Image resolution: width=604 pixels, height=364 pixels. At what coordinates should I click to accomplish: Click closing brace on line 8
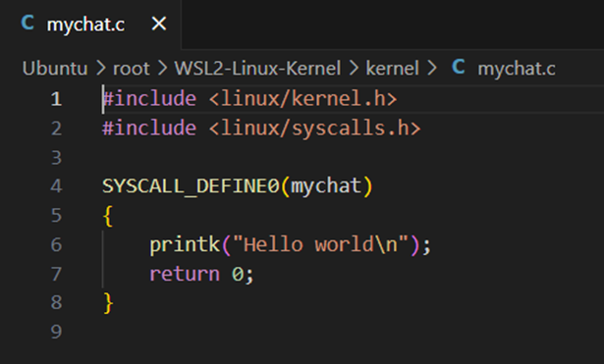108,303
